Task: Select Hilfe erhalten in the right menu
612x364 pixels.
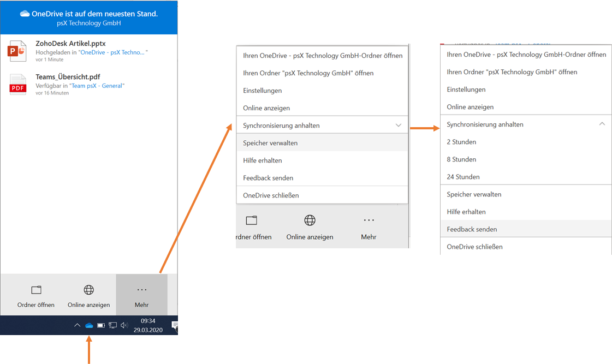Action: click(526, 212)
